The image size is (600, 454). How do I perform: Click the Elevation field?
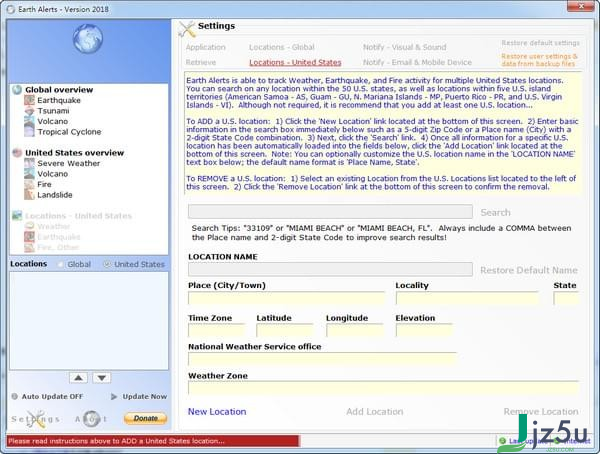424,330
